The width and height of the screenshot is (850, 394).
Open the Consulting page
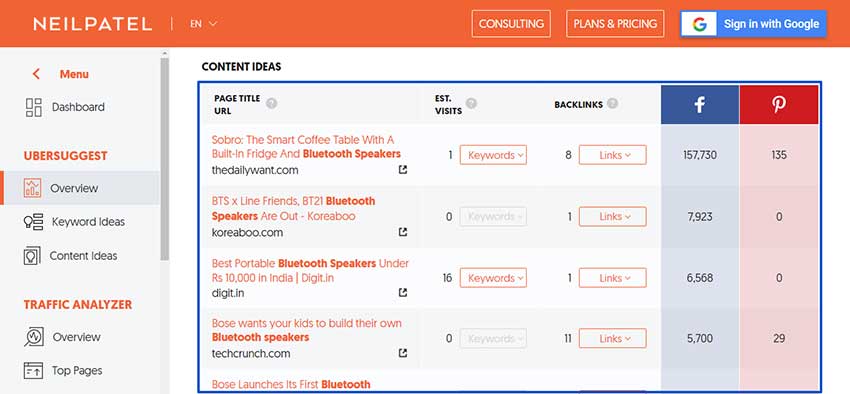(511, 24)
